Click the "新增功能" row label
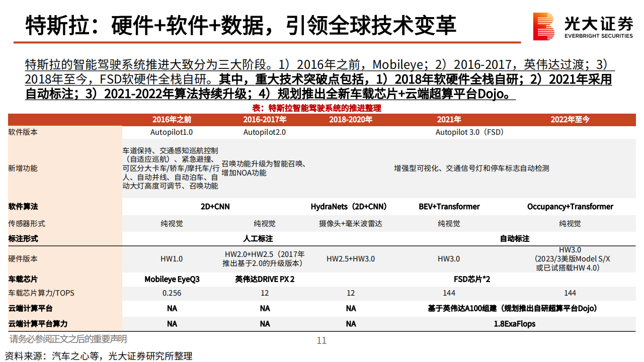The height and width of the screenshot is (362, 644). pos(23,168)
